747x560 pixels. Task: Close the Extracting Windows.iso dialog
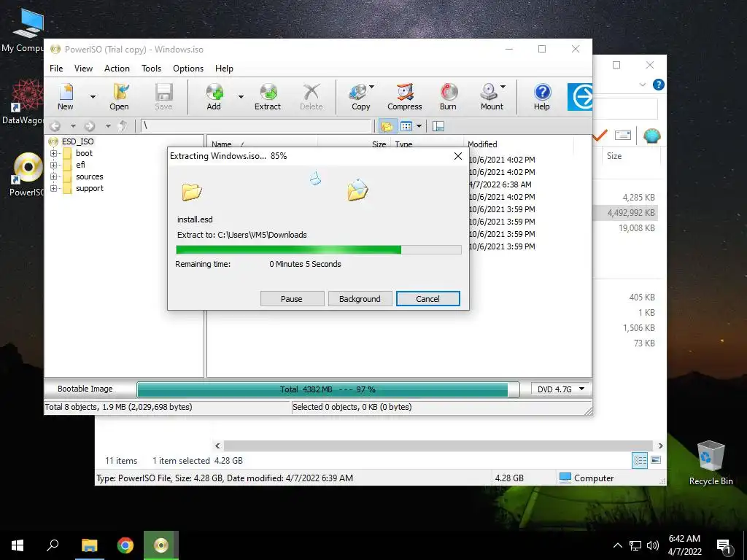click(458, 156)
